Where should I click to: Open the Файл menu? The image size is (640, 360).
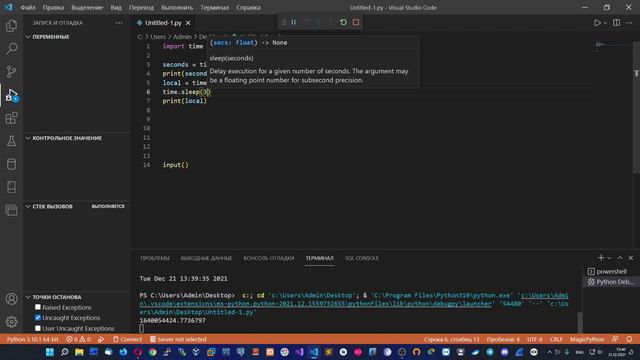28,7
